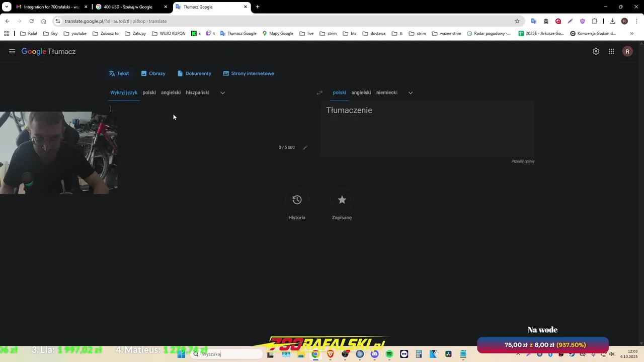Switch to the Tekst mode tab
The image size is (644, 362).
point(119,73)
